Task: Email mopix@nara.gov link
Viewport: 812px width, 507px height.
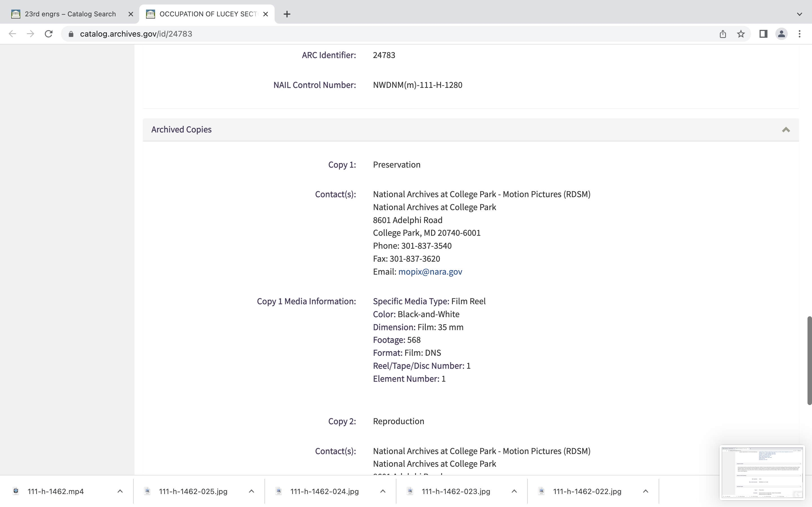Action: pos(430,272)
